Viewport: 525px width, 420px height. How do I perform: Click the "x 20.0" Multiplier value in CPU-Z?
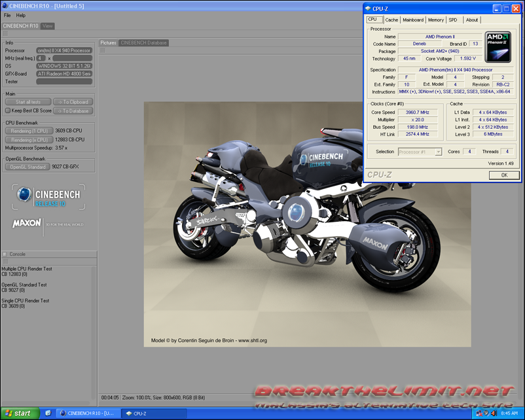pyautogui.click(x=418, y=120)
